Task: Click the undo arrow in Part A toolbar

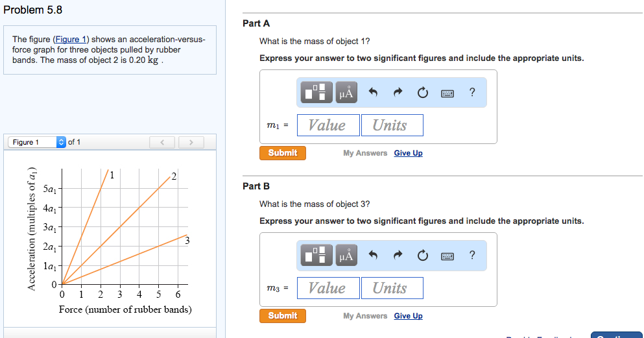Action: click(x=373, y=93)
